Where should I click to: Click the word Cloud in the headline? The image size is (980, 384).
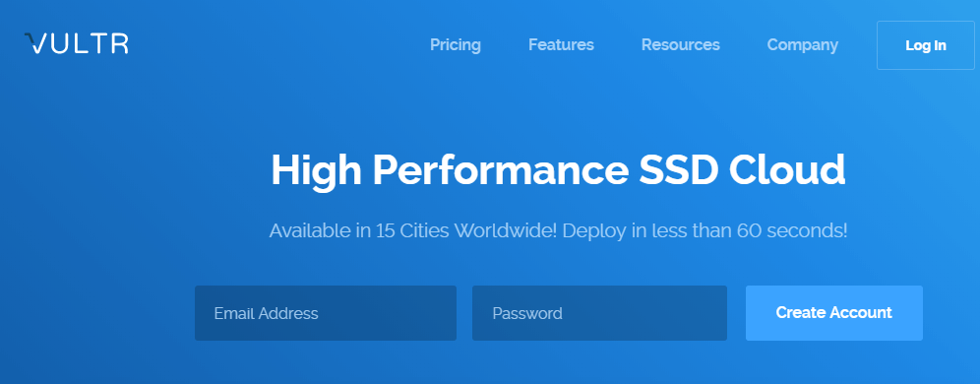787,168
